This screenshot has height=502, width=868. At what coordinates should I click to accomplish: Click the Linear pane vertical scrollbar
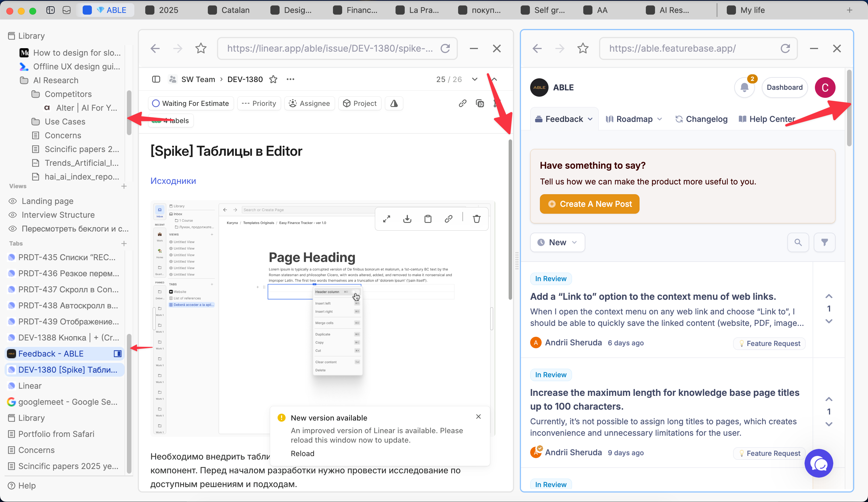coord(510,220)
